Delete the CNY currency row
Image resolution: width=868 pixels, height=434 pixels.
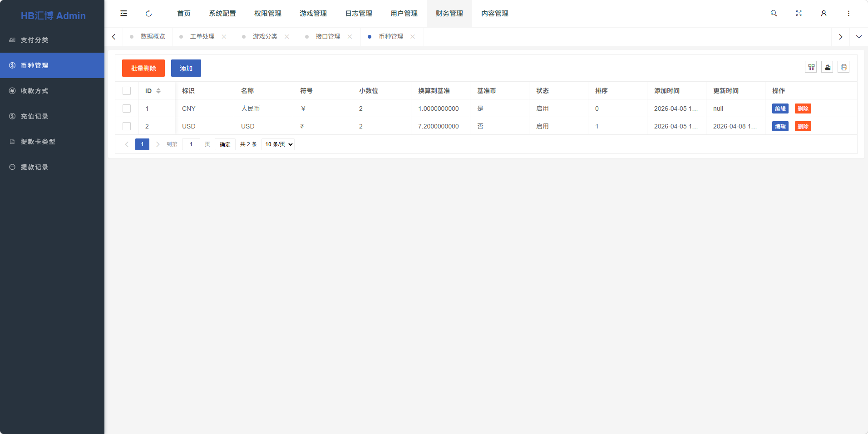tap(803, 108)
